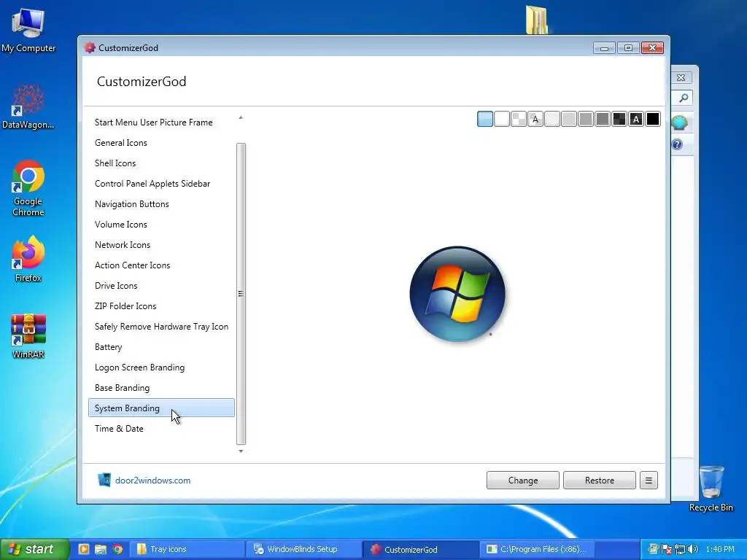Select Shell Icons category
Image resolution: width=747 pixels, height=560 pixels.
point(161,163)
